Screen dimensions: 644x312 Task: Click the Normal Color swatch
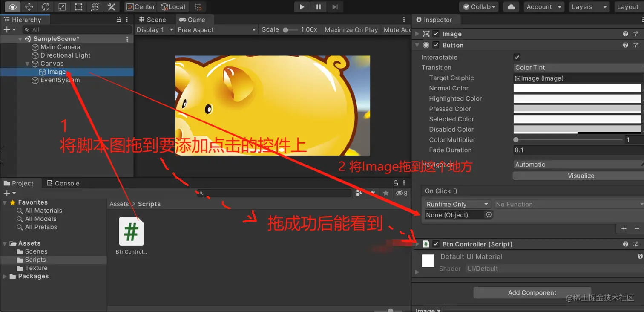tap(577, 88)
